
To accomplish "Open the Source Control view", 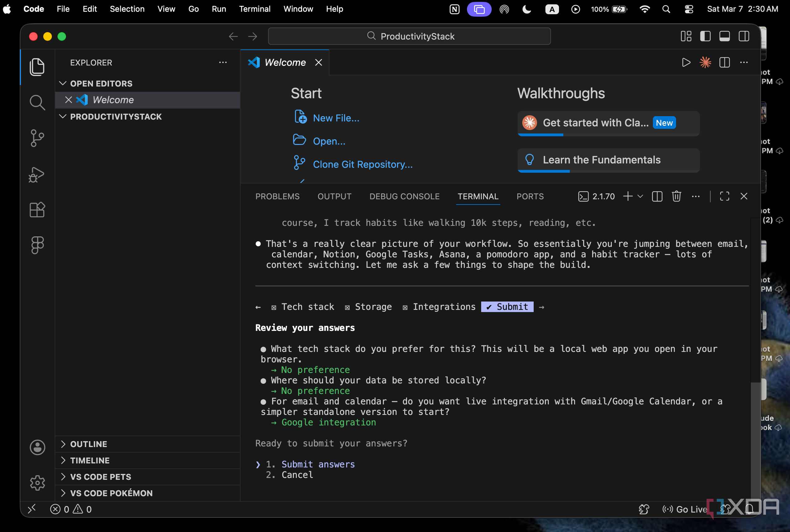I will pyautogui.click(x=37, y=138).
